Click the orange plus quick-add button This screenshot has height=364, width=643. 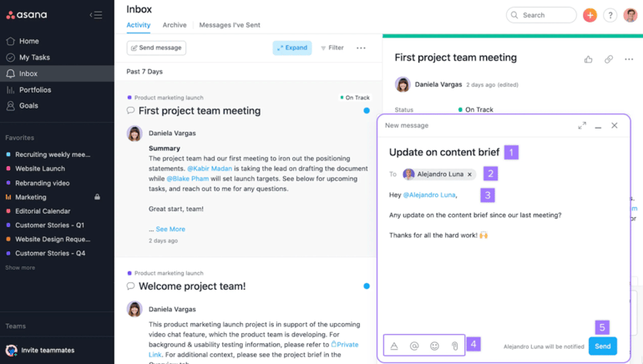tap(590, 15)
